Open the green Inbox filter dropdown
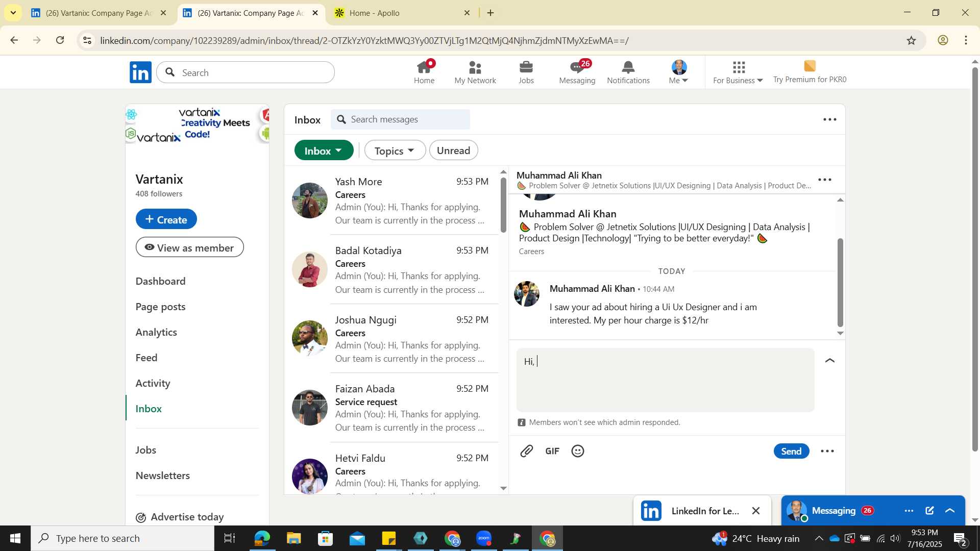The image size is (980, 551). coord(324,151)
